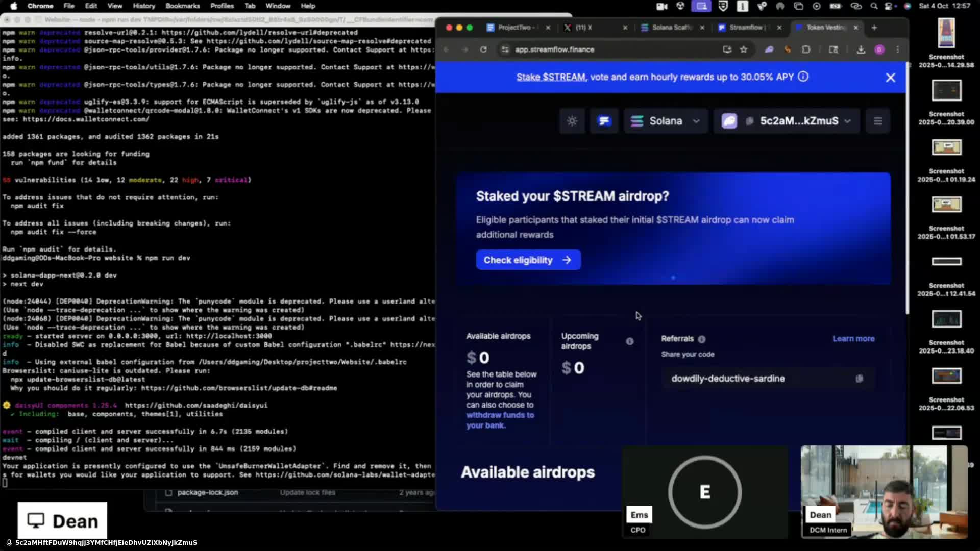
Task: Click the carousel indicator dot in the airdrop banner
Action: pyautogui.click(x=673, y=278)
